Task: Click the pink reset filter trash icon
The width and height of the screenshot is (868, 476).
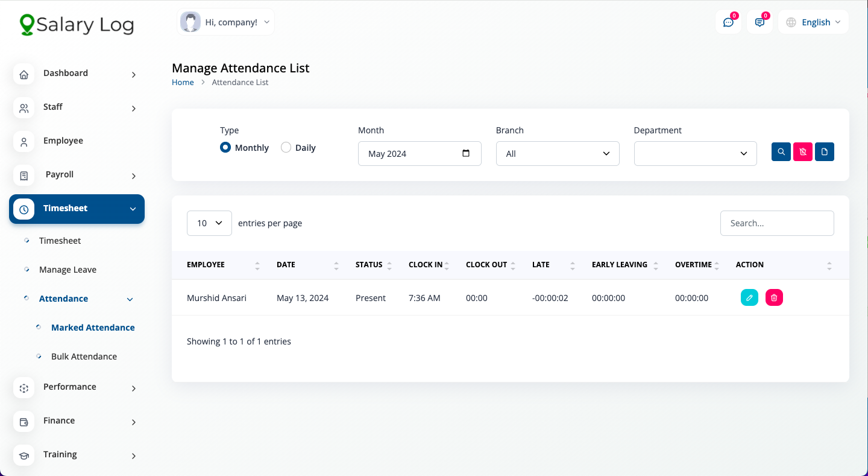Action: [x=803, y=152]
